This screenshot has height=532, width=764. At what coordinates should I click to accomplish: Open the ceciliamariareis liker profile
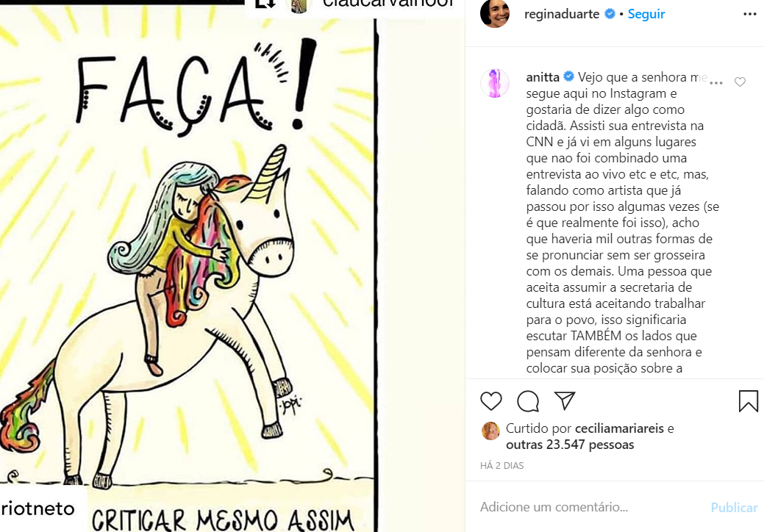tap(619, 428)
